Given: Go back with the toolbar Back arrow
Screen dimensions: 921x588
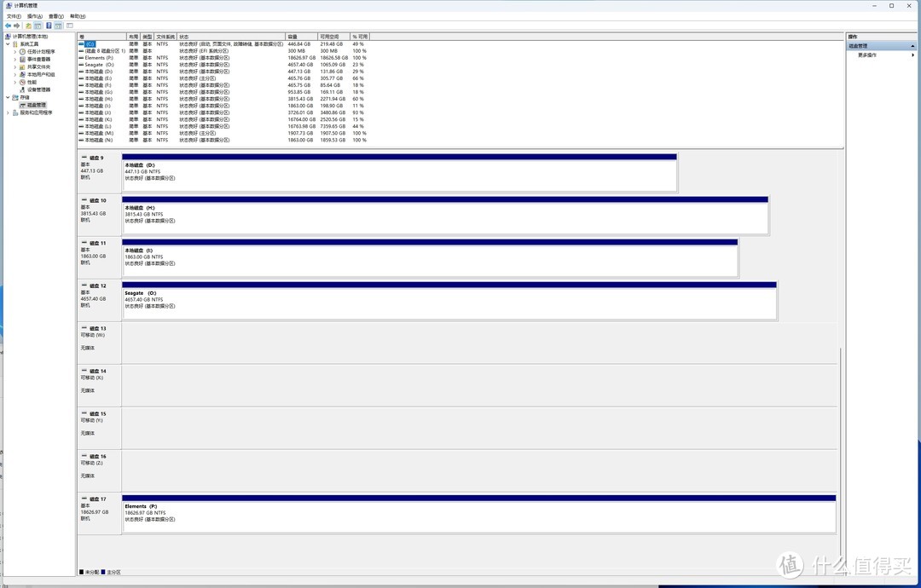Looking at the screenshot, I should pos(8,26).
